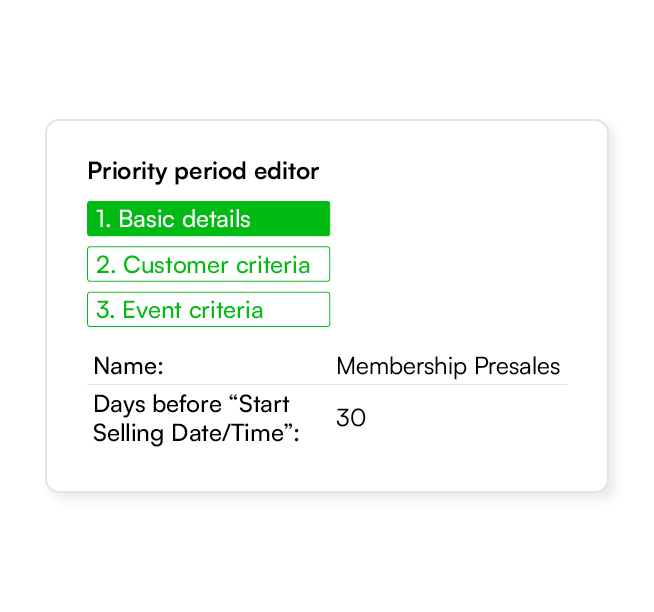The width and height of the screenshot is (654, 612).
Task: Click the Membership Presales name value
Action: pyautogui.click(x=448, y=366)
